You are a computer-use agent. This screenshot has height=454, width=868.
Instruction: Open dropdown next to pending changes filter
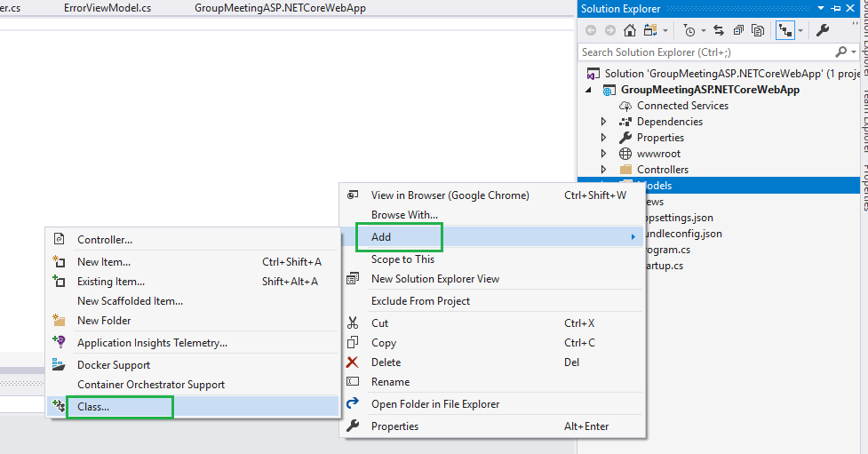click(x=704, y=31)
